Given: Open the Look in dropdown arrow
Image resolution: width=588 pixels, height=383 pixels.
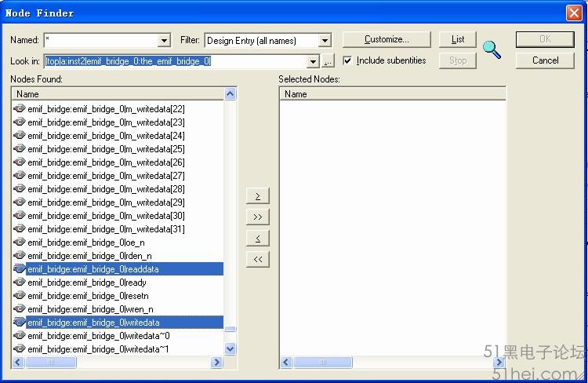Looking at the screenshot, I should pos(313,61).
